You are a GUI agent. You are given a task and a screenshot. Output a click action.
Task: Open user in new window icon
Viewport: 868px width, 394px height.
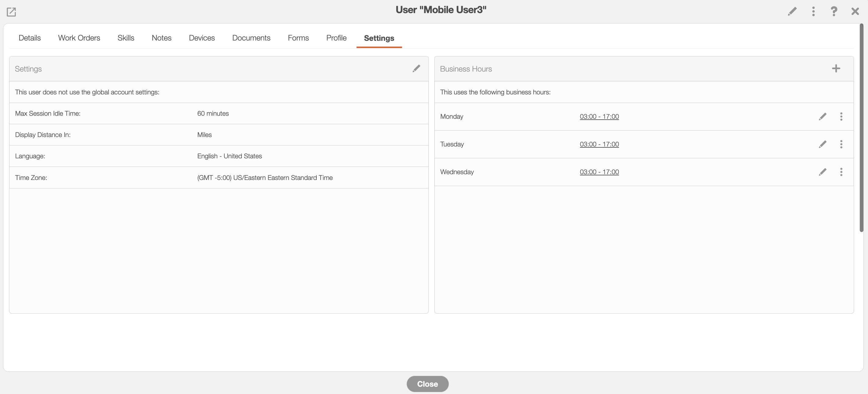pyautogui.click(x=11, y=12)
